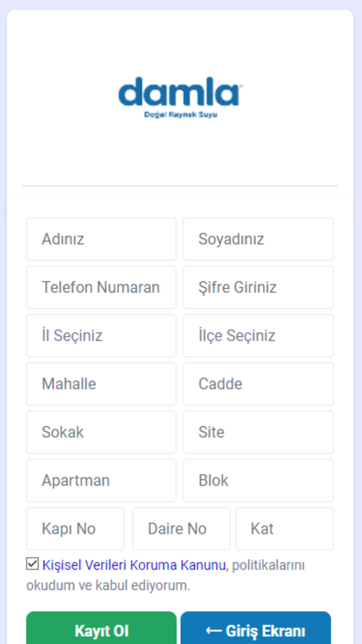Click the Damla logo image
Screen dimensions: 362x644
(x=180, y=97)
